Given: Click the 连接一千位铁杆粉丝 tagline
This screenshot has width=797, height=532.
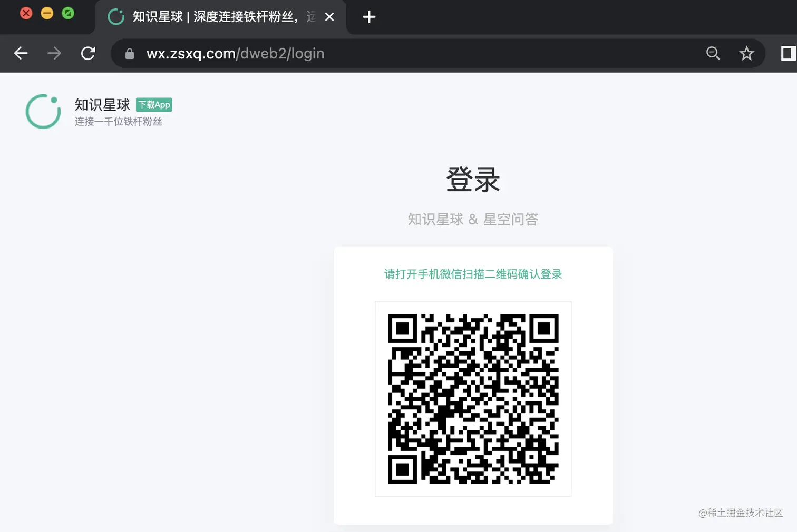Looking at the screenshot, I should [119, 122].
